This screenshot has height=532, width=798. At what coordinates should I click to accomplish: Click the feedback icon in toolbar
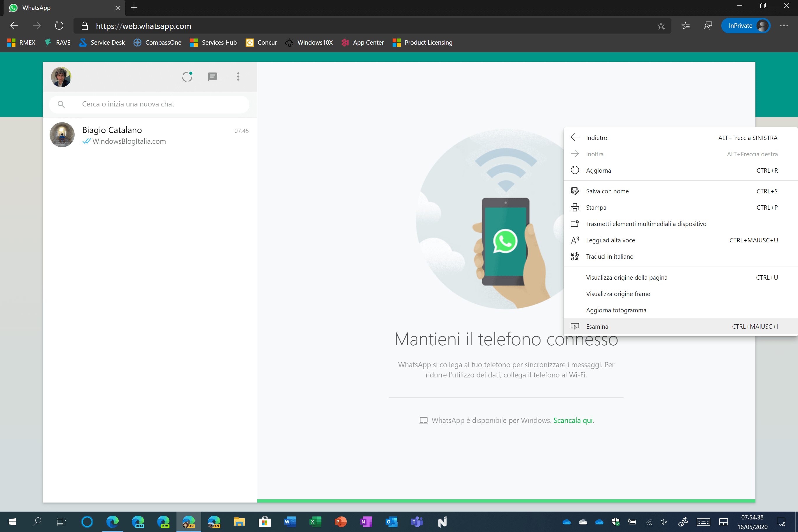tap(708, 26)
